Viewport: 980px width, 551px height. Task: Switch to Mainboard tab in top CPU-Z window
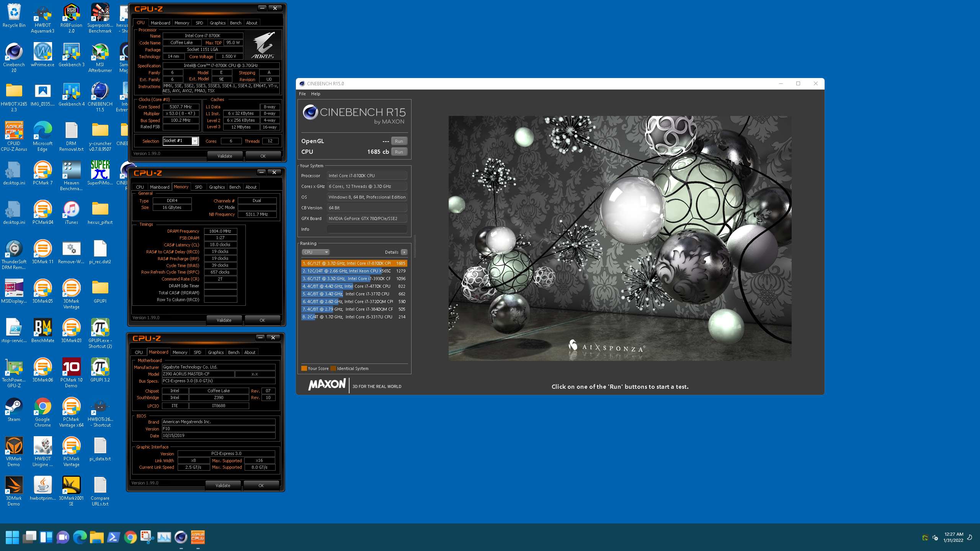pos(160,23)
